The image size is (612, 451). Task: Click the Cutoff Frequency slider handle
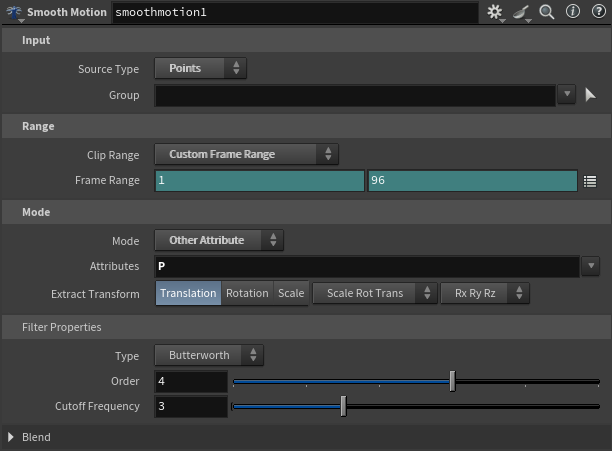(343, 407)
